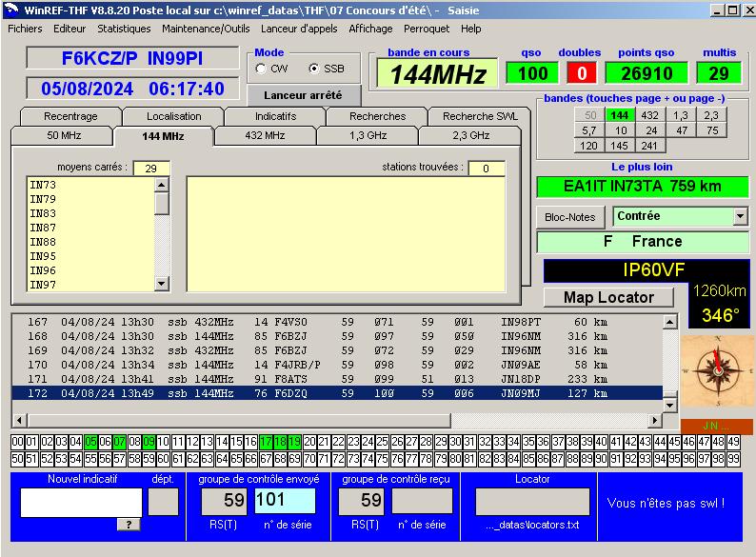This screenshot has width=756, height=557.
Task: Click the log horizontal scroll left arrow
Action: point(19,420)
